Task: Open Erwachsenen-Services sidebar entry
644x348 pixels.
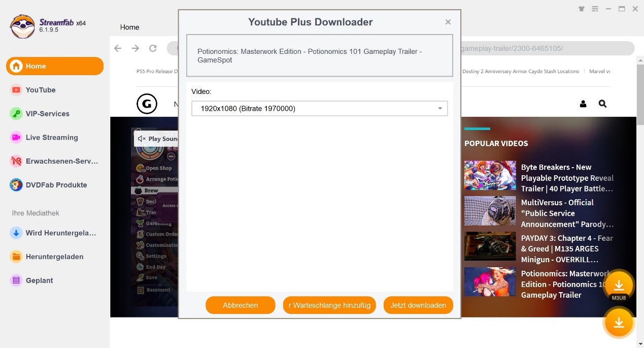Action: 55,161
